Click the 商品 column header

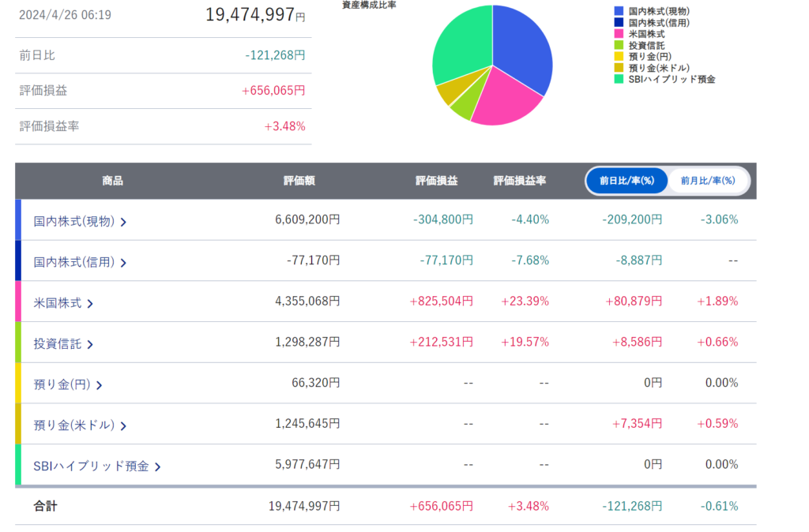point(112,181)
